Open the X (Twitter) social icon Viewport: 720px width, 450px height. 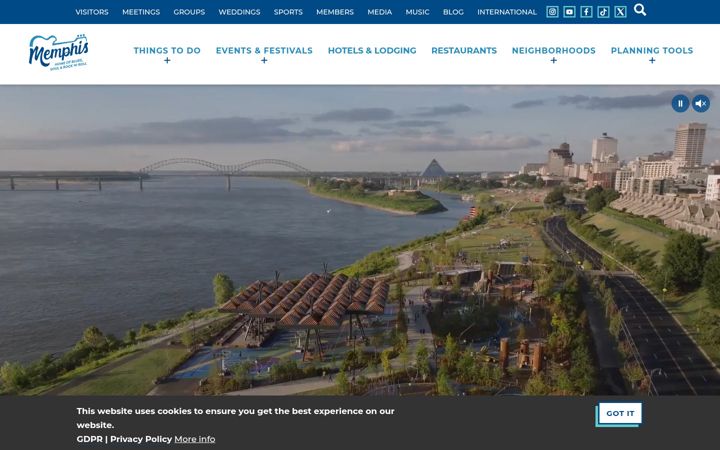620,12
